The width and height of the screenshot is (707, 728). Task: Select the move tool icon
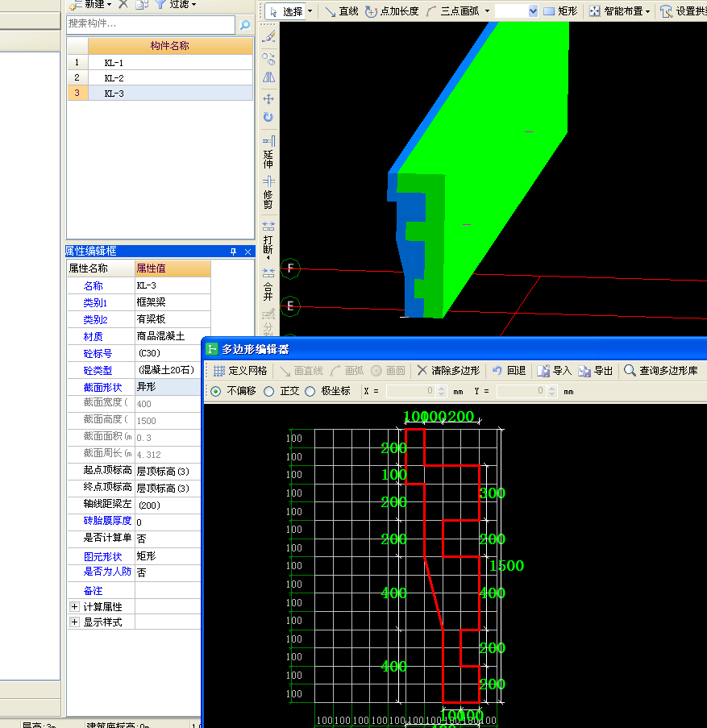(268, 99)
